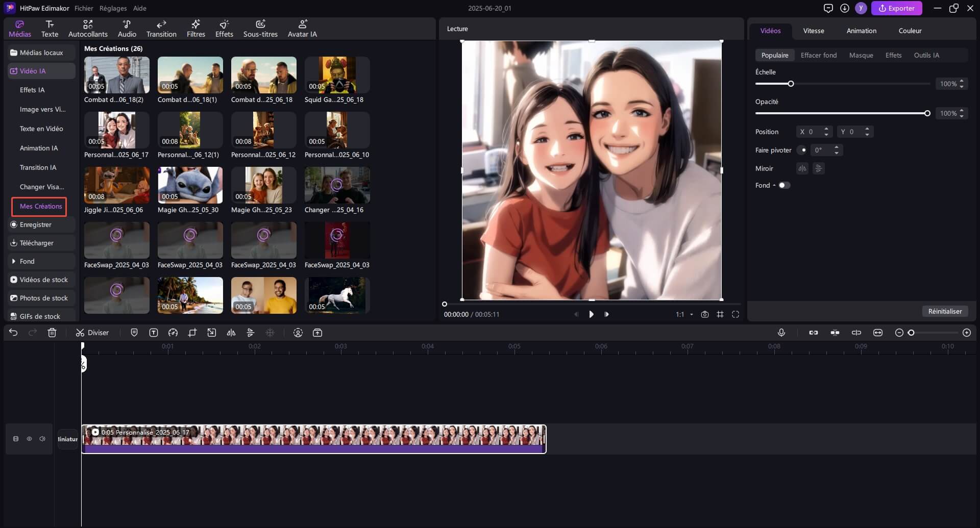Open the downloads icon in the title bar
Image resolution: width=980 pixels, height=528 pixels.
point(845,8)
